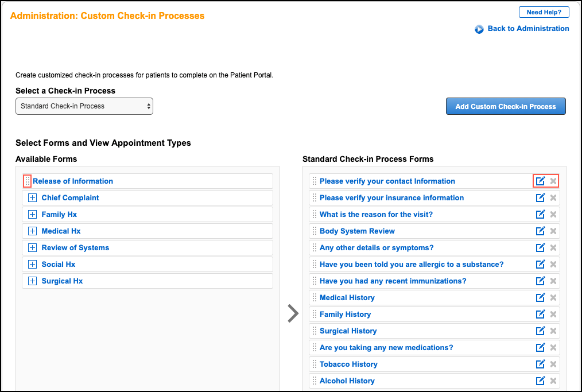Edit the 'Tobacco History' form
Screen dimensions: 582x392
540,364
